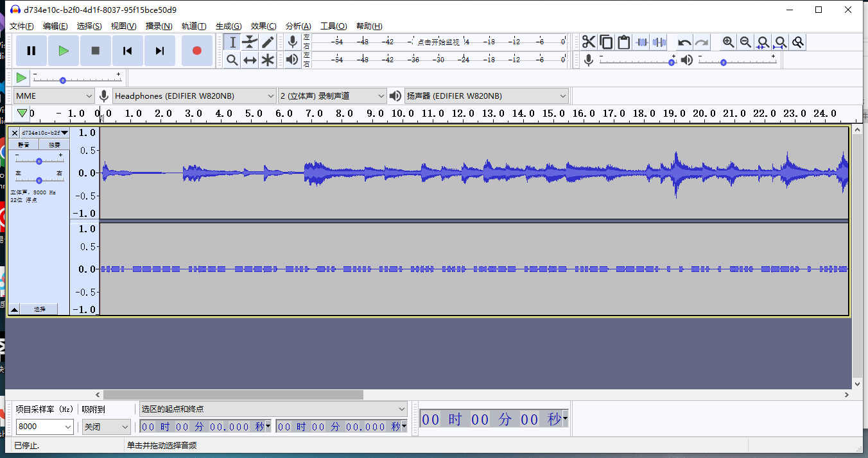This screenshot has height=458, width=868.
Task: Toggle the track 独奏 (solo) button
Action: point(54,144)
